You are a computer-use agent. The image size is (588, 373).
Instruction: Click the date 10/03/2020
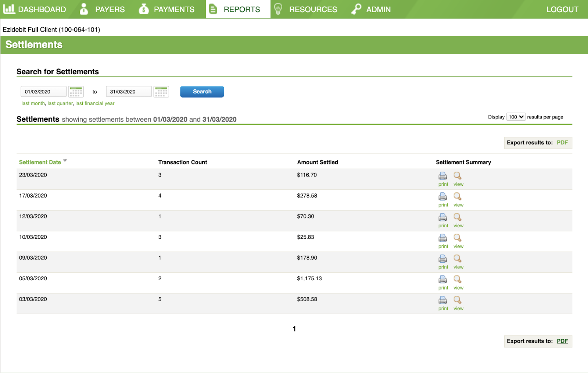click(33, 237)
